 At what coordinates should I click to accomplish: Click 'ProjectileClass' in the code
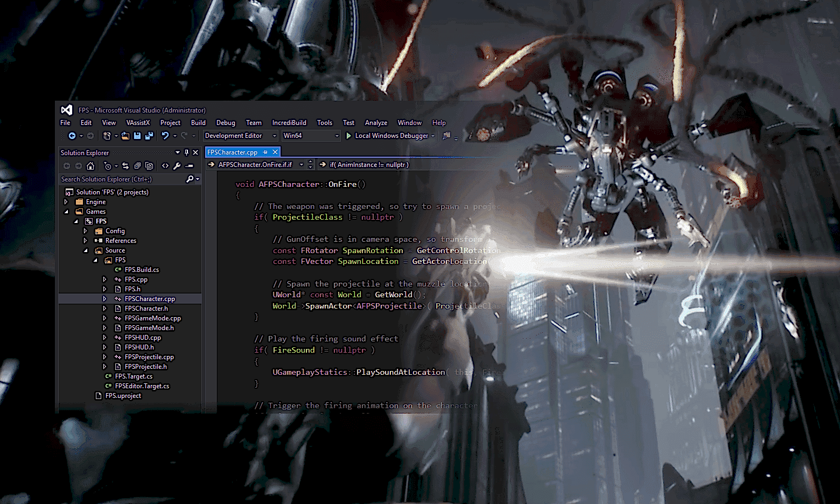click(307, 218)
